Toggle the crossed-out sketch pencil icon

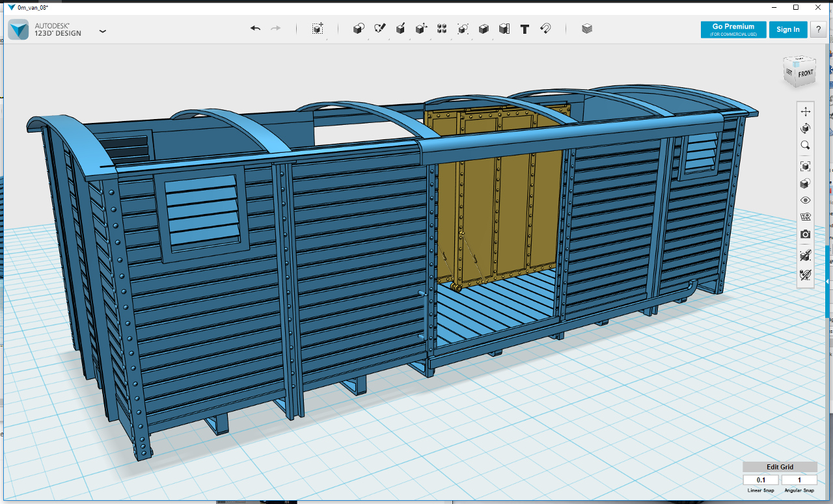806,274
